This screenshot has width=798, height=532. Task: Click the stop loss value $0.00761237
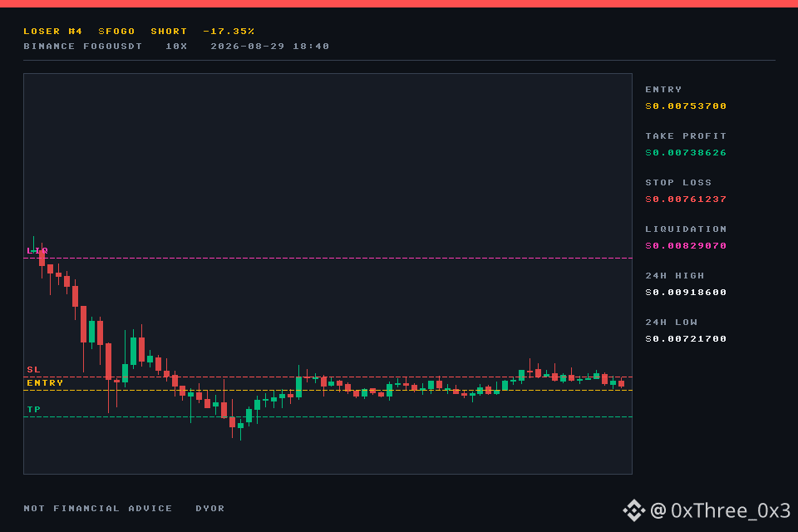coord(686,199)
